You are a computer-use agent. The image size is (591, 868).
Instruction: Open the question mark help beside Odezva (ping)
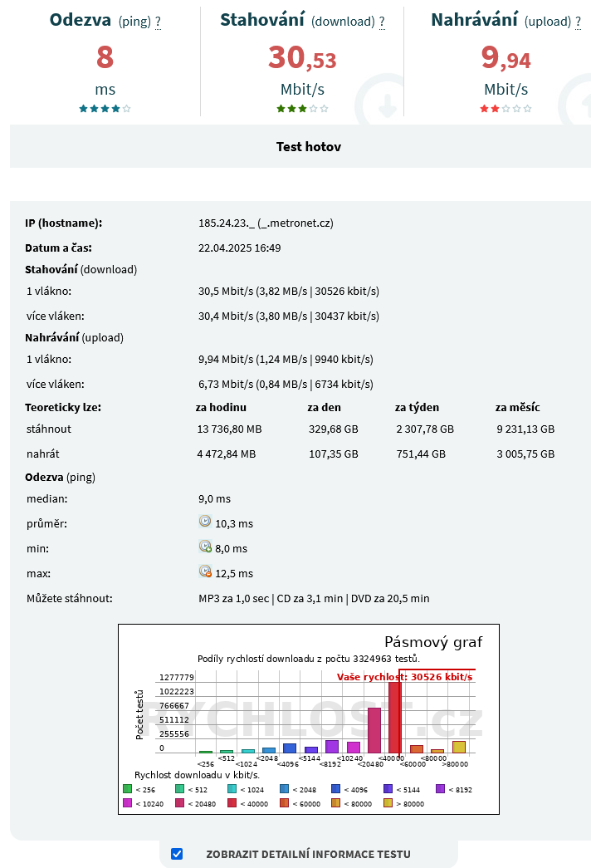click(158, 22)
